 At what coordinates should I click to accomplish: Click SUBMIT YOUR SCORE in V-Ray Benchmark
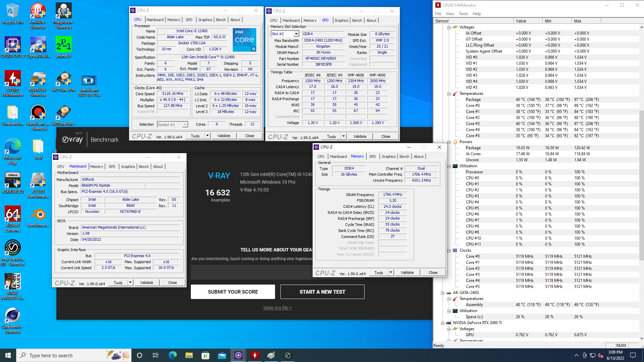click(233, 292)
